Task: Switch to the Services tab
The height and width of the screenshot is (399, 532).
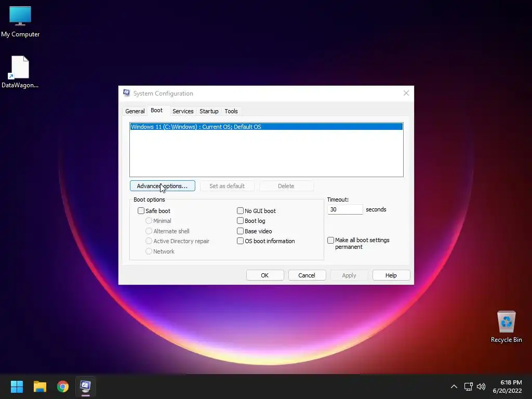Action: pyautogui.click(x=183, y=111)
